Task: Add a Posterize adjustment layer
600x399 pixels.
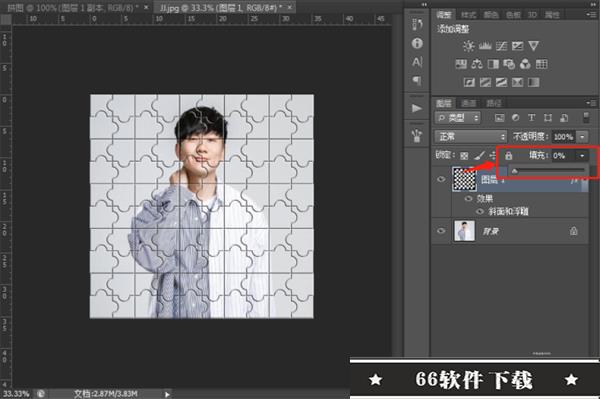Action: pos(485,82)
